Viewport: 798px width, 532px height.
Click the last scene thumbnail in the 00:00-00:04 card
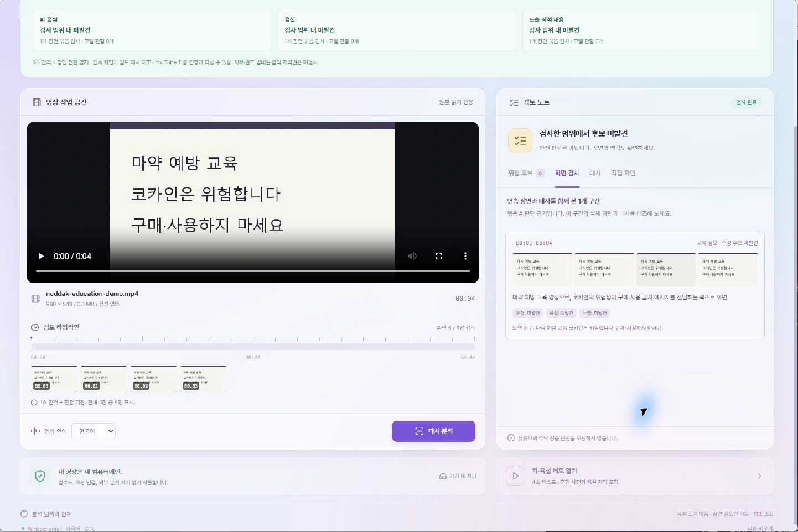(728, 269)
